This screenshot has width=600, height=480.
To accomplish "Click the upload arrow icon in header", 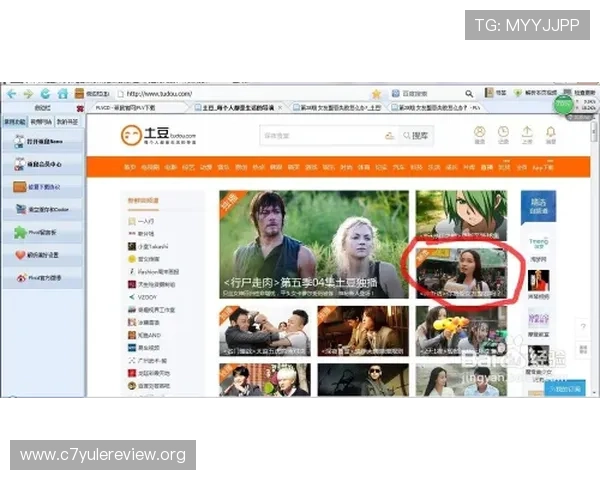I will click(527, 135).
